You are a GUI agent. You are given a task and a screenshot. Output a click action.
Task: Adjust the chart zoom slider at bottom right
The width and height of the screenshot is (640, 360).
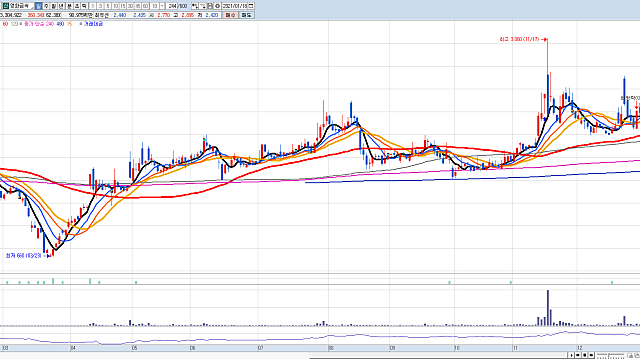[x=610, y=355]
